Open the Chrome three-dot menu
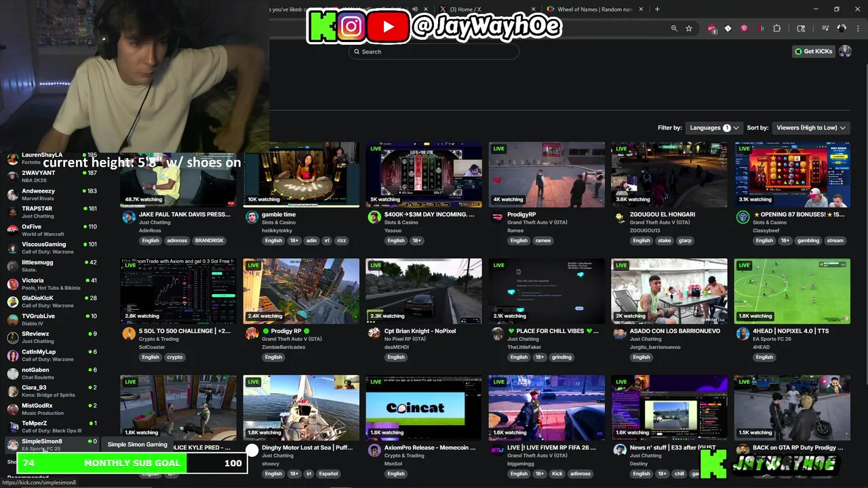This screenshot has height=488, width=868. (856, 28)
